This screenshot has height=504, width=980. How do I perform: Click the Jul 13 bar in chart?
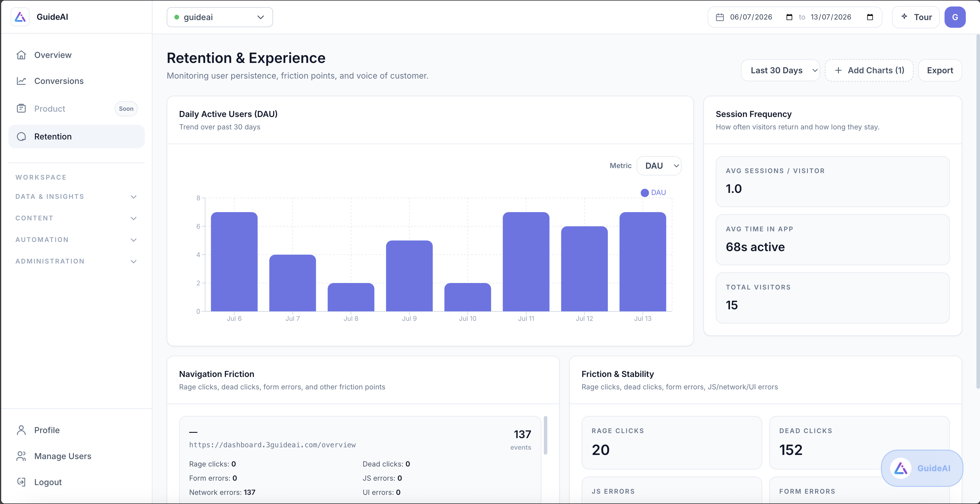(x=642, y=262)
